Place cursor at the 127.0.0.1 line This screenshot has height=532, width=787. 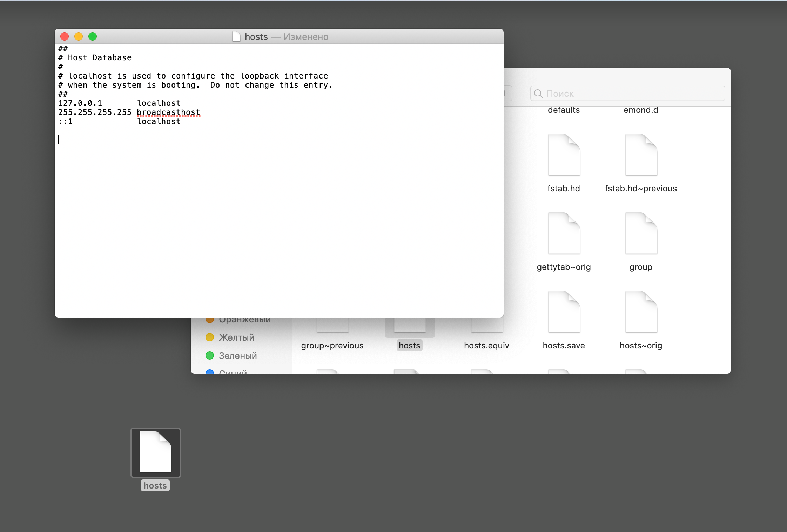pyautogui.click(x=80, y=103)
